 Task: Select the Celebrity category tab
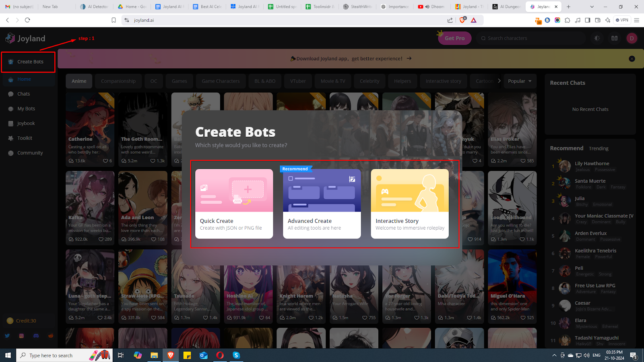369,81
